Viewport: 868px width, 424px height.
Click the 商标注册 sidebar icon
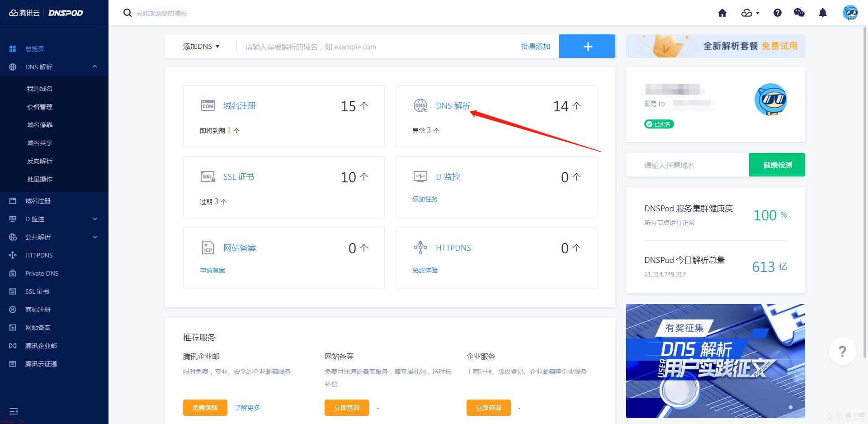tap(13, 310)
